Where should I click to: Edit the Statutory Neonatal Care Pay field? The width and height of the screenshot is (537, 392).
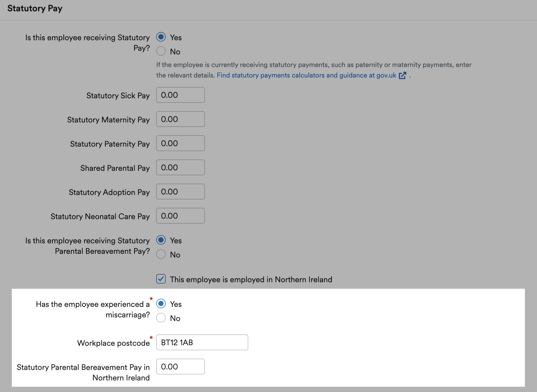pyautogui.click(x=180, y=216)
